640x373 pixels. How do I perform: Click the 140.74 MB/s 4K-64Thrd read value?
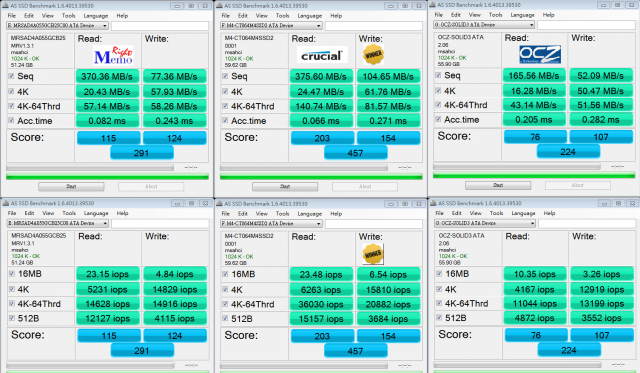click(x=321, y=106)
